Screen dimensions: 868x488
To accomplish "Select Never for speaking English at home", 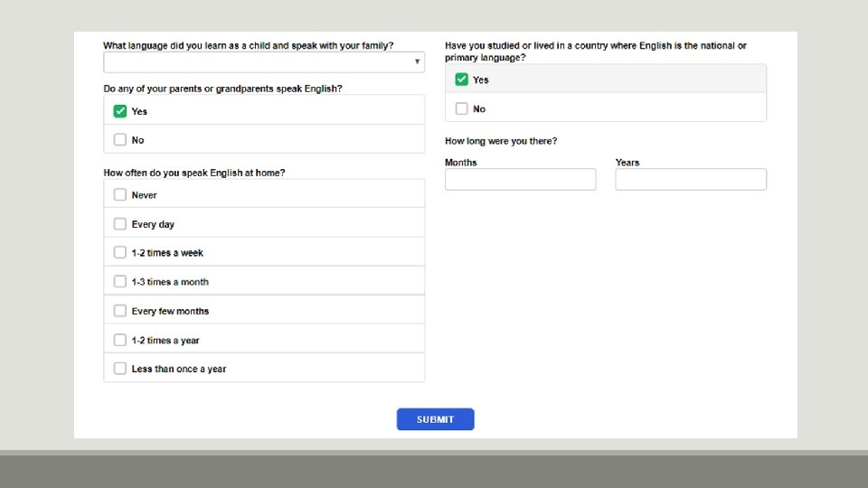I will tap(120, 194).
